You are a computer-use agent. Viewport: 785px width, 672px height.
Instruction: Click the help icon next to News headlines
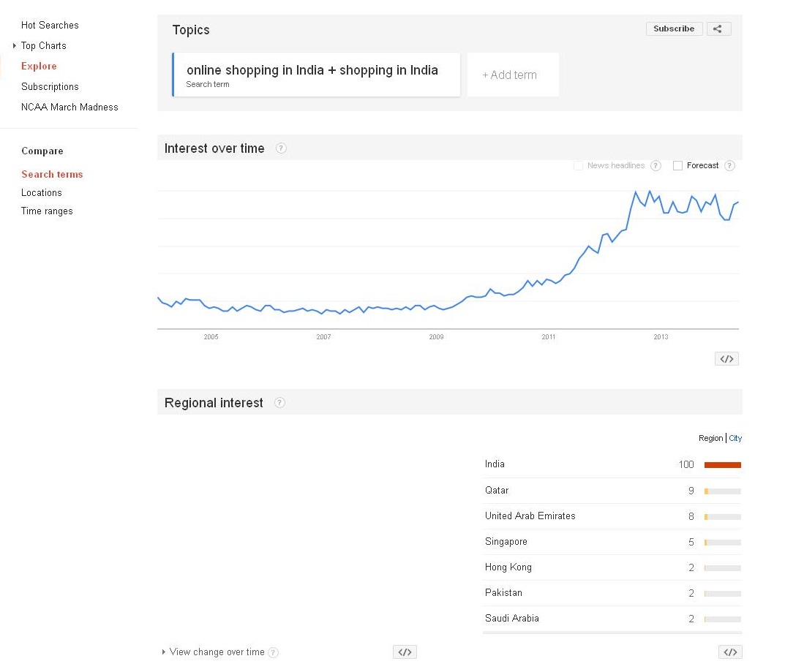tap(656, 166)
